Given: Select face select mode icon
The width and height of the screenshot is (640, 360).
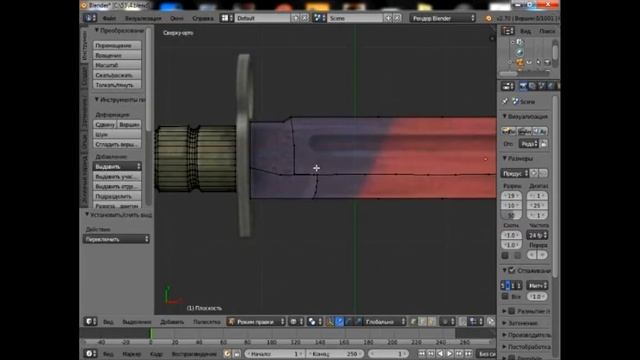Looking at the screenshot, I should click(x=431, y=322).
